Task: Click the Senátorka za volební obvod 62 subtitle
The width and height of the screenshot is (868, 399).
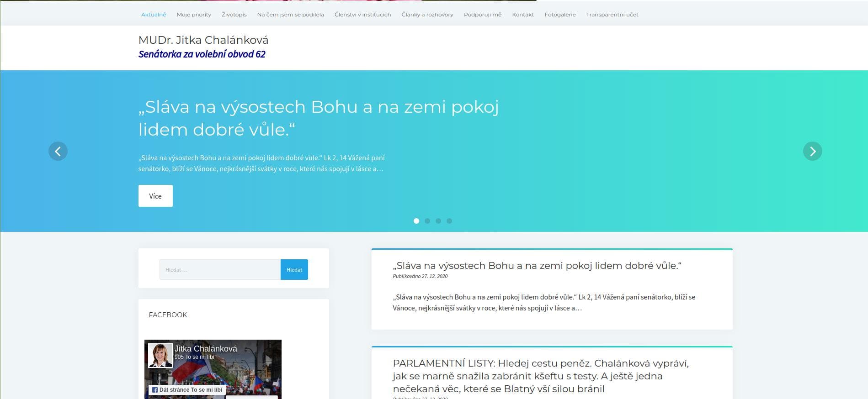Action: click(202, 54)
